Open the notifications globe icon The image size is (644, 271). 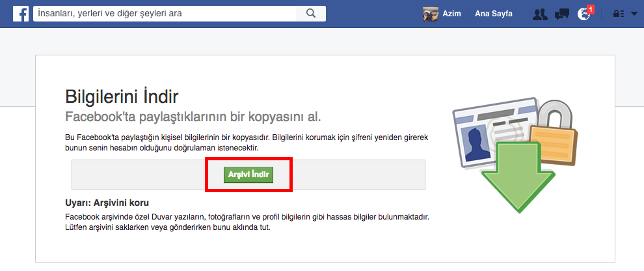[584, 14]
